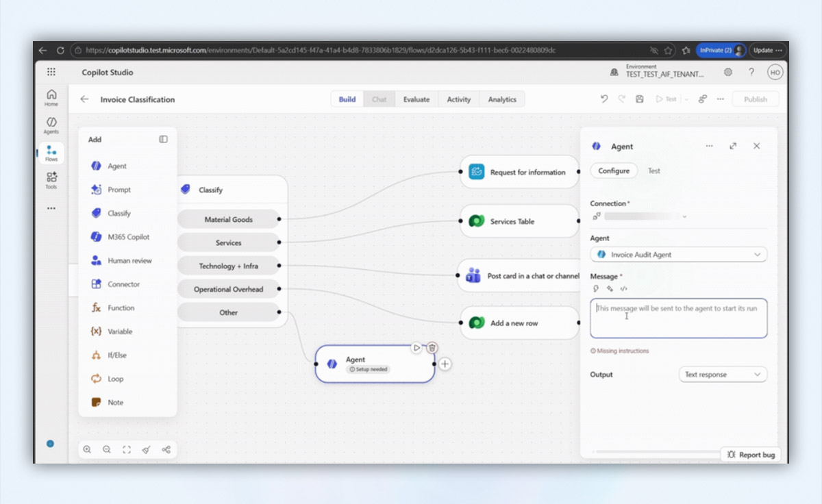Screen dimensions: 822x504
Task: Undo the last flow change
Action: point(603,99)
